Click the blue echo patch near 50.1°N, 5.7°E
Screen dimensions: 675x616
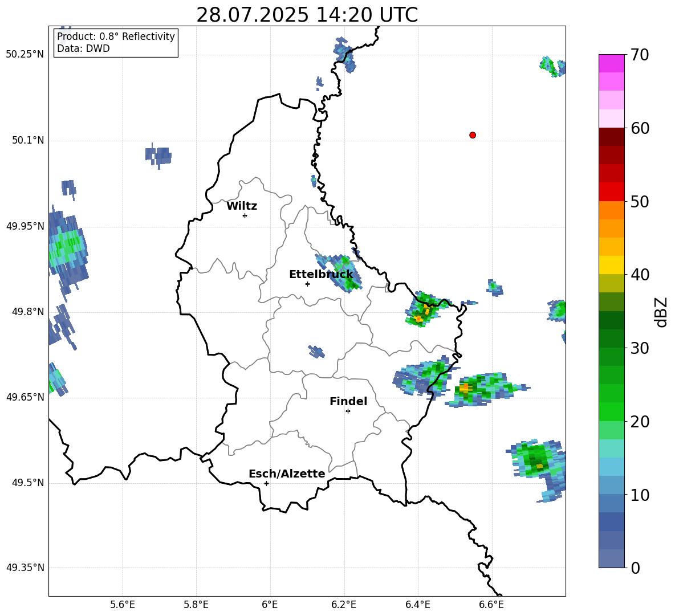click(x=158, y=157)
